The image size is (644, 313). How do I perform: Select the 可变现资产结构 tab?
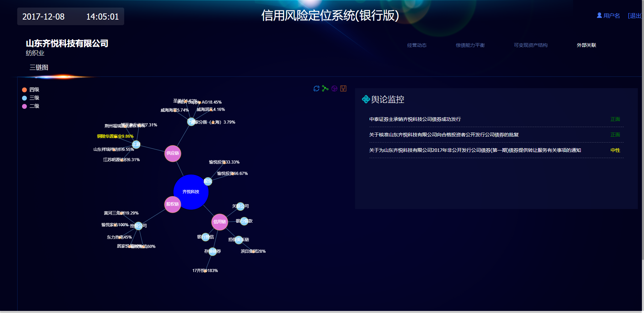(530, 45)
